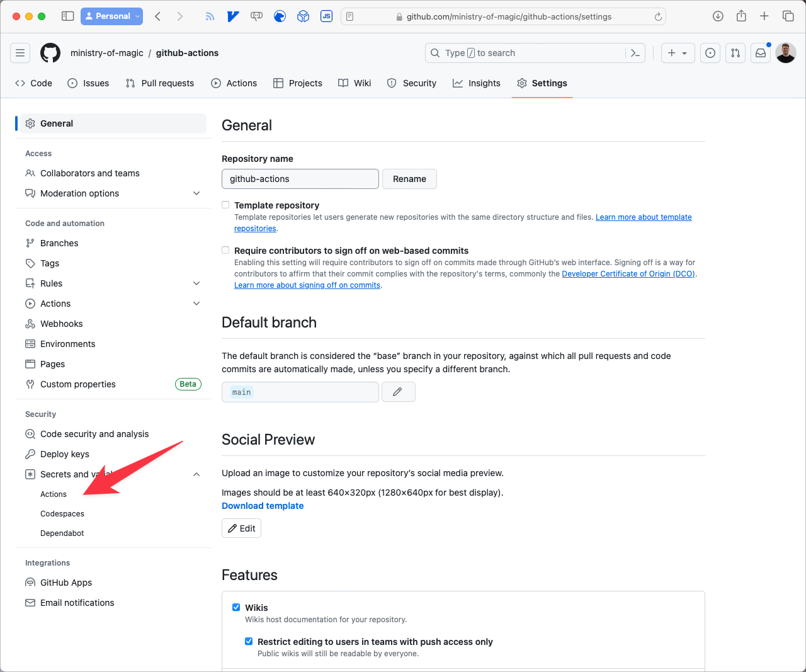
Task: Open the pull requests icon in header
Action: coord(735,53)
